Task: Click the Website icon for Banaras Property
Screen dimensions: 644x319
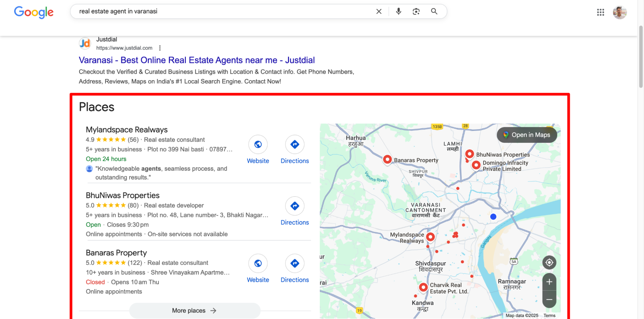Action: click(258, 263)
